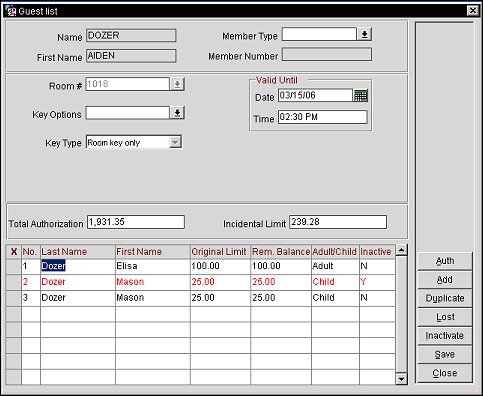The image size is (483, 396).
Task: Click the Guest list window title icon
Action: pos(10,11)
